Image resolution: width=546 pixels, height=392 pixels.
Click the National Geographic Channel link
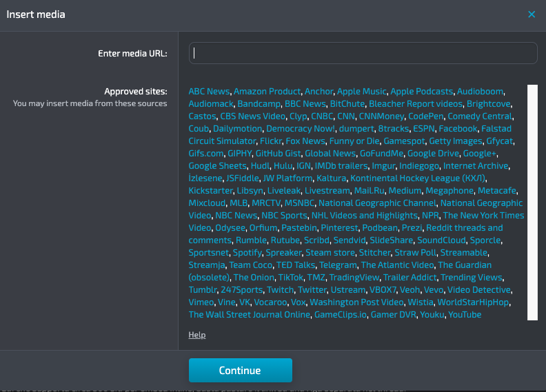pos(377,203)
